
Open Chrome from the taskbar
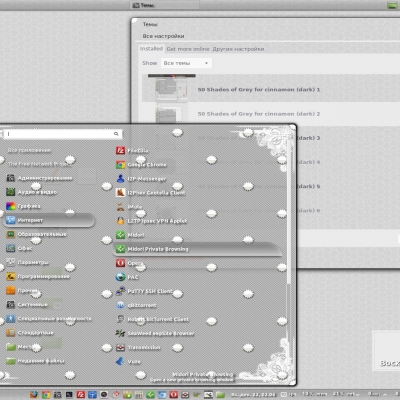46,395
